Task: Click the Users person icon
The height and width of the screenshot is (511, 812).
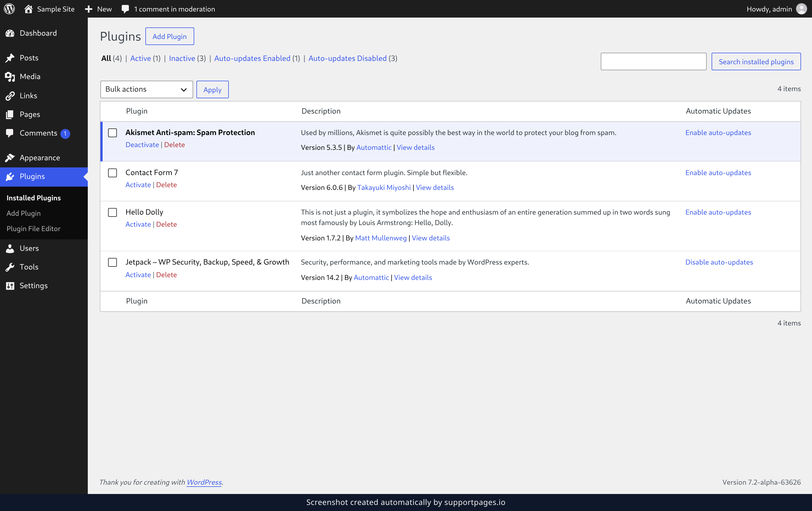Action: [x=10, y=248]
